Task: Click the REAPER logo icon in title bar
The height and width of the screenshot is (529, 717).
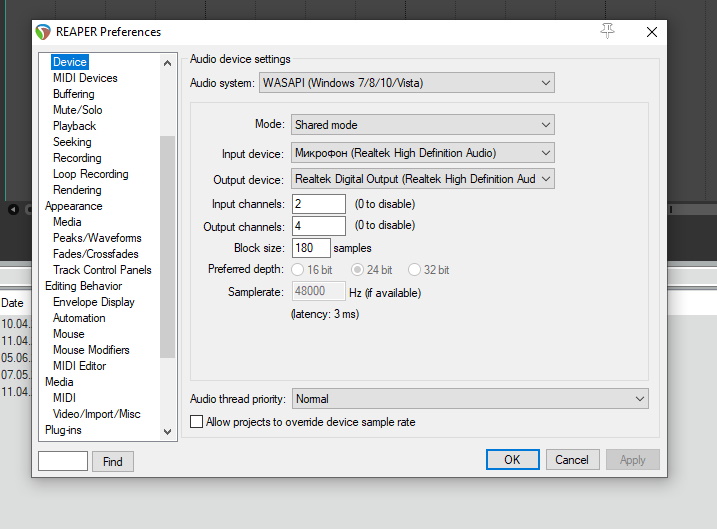Action: (43, 32)
